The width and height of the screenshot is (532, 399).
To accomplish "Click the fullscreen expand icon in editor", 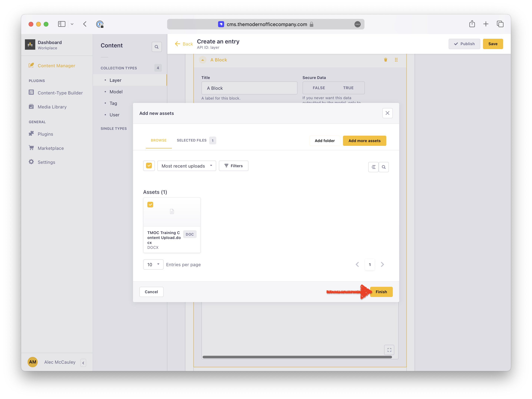I will tap(389, 350).
